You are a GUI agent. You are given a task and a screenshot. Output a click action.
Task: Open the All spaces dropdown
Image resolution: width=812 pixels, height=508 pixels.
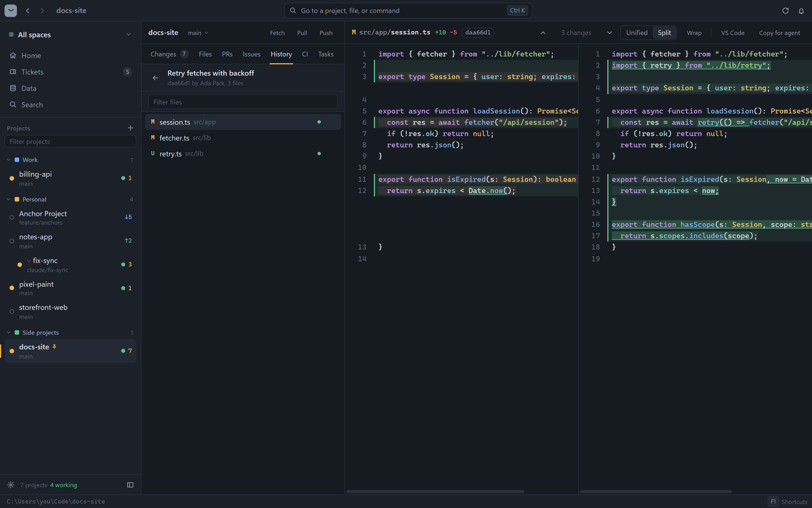pos(70,35)
